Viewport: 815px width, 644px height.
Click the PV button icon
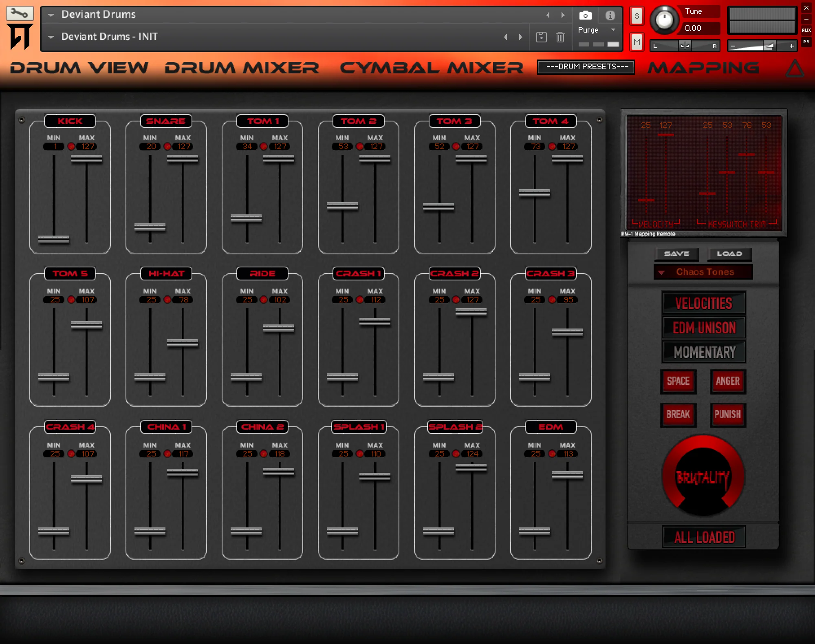806,42
